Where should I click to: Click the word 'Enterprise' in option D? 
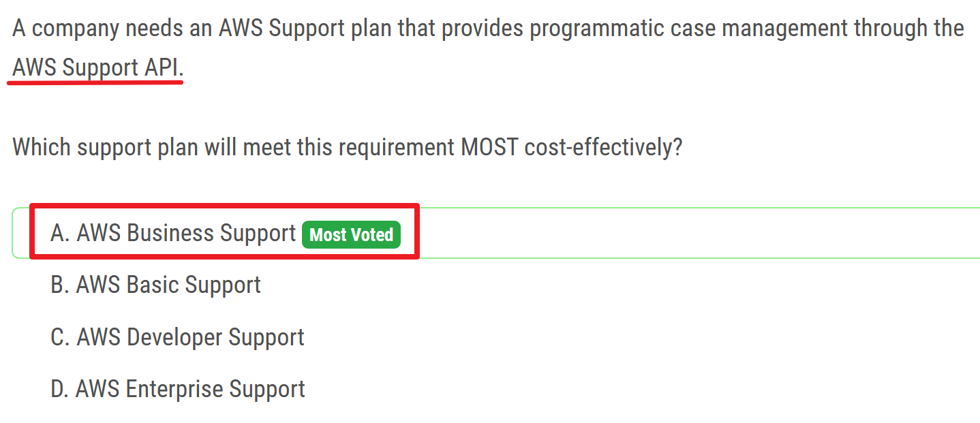(x=174, y=389)
